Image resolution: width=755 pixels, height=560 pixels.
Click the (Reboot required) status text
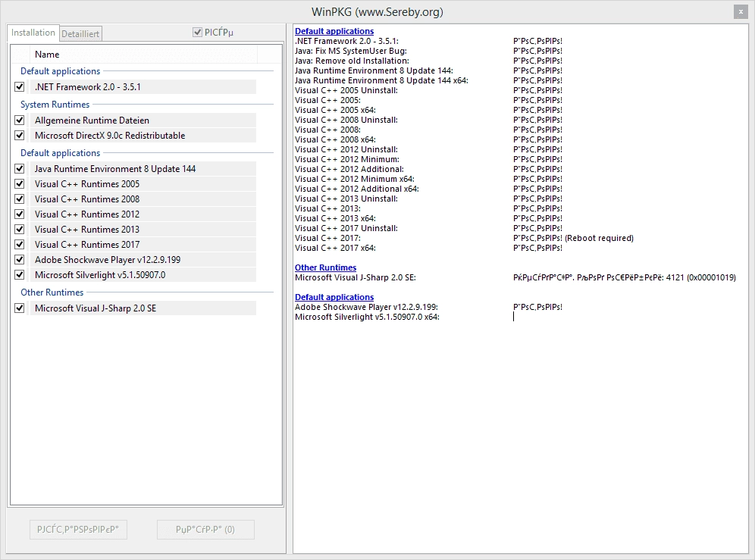(599, 239)
